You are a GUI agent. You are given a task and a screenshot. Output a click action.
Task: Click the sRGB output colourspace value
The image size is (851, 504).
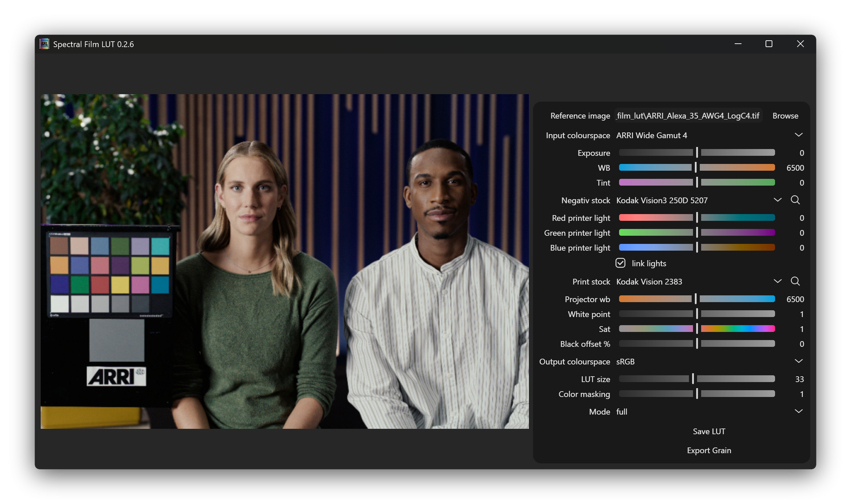(x=625, y=362)
